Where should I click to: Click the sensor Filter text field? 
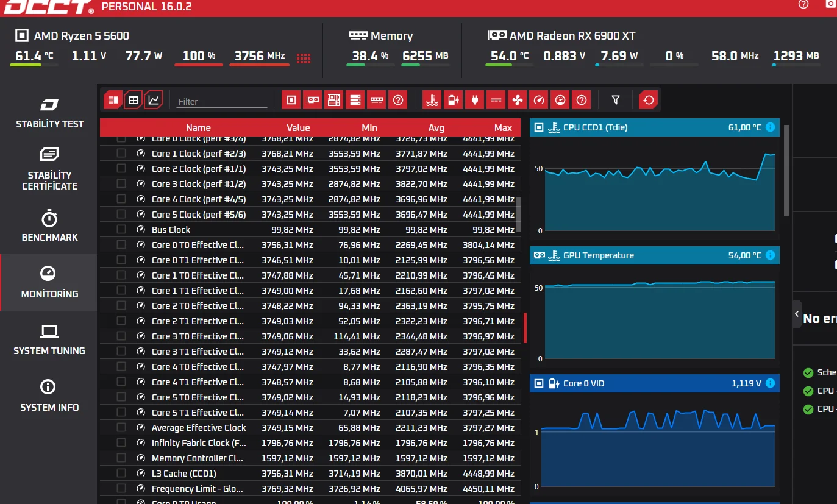[222, 101]
